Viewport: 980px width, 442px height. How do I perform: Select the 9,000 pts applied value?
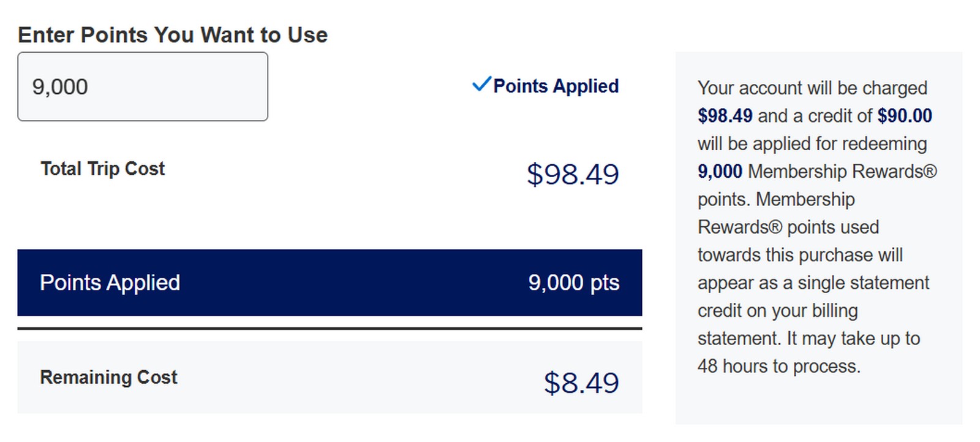(x=573, y=283)
